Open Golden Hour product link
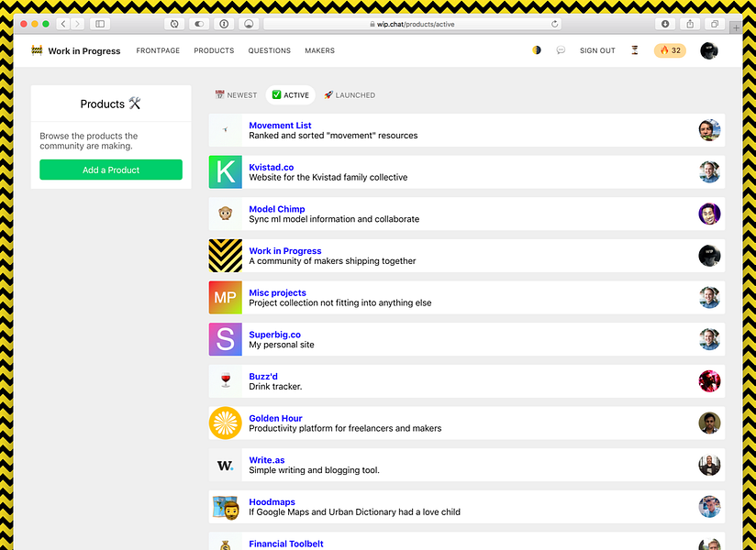Screen dimensions: 756x550 pyautogui.click(x=276, y=419)
